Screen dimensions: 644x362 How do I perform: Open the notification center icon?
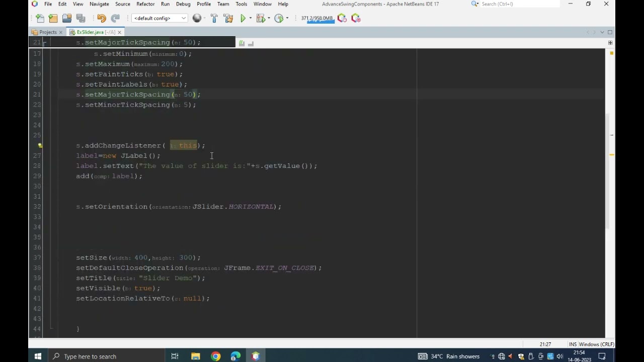pos(602,356)
